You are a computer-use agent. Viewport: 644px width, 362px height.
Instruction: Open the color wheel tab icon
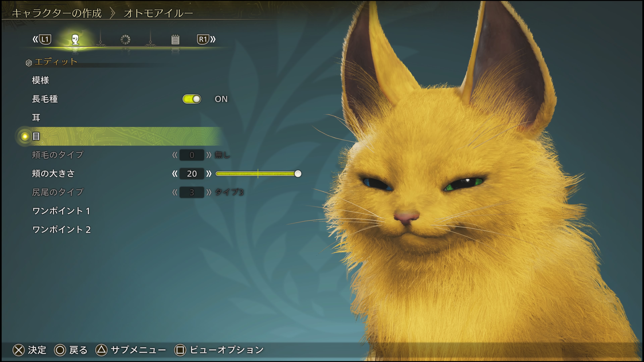pyautogui.click(x=125, y=40)
